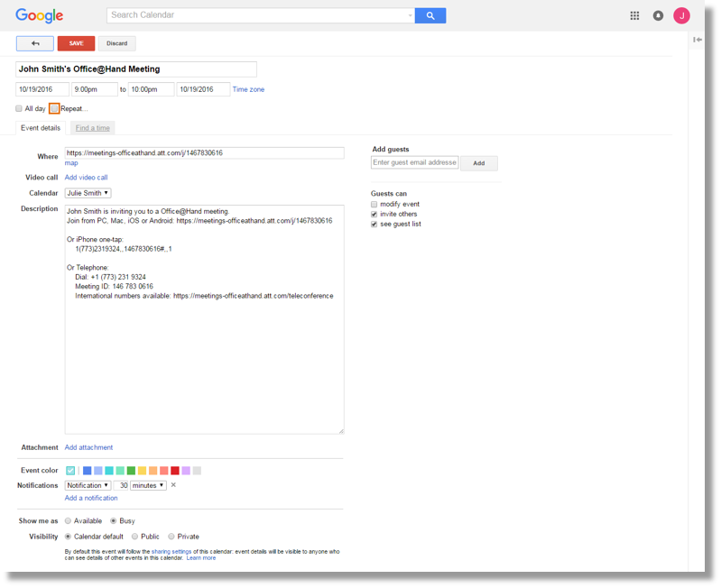Pick the red event color

175,471
